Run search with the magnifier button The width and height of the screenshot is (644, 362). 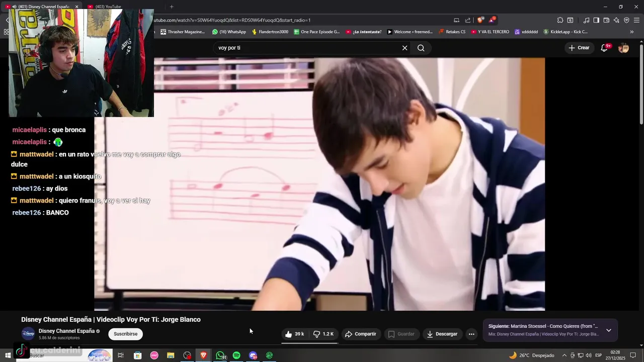(421, 48)
